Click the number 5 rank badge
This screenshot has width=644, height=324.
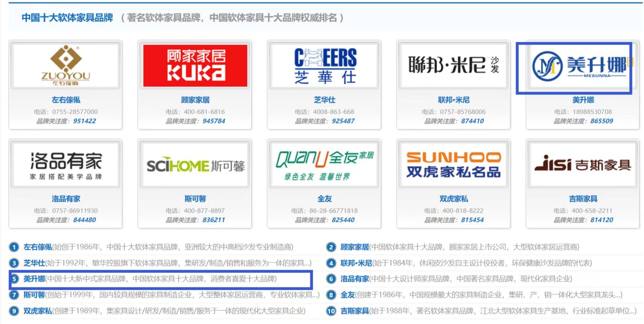click(14, 279)
